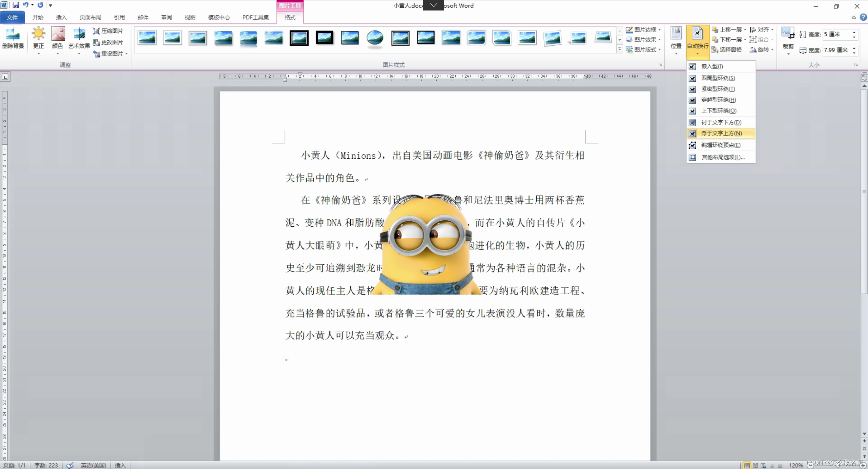Select Behind Text (衬于文字下方) option
Viewport: 868px width, 469px height.
721,122
